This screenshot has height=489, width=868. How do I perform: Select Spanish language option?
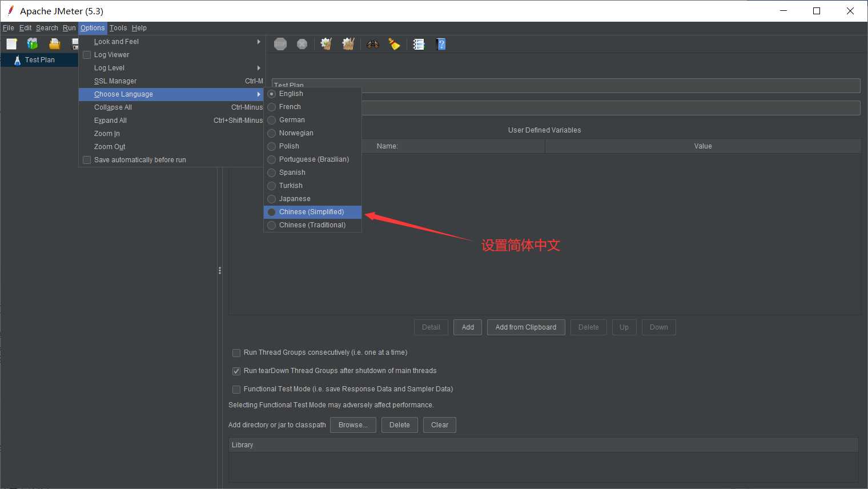pos(312,173)
